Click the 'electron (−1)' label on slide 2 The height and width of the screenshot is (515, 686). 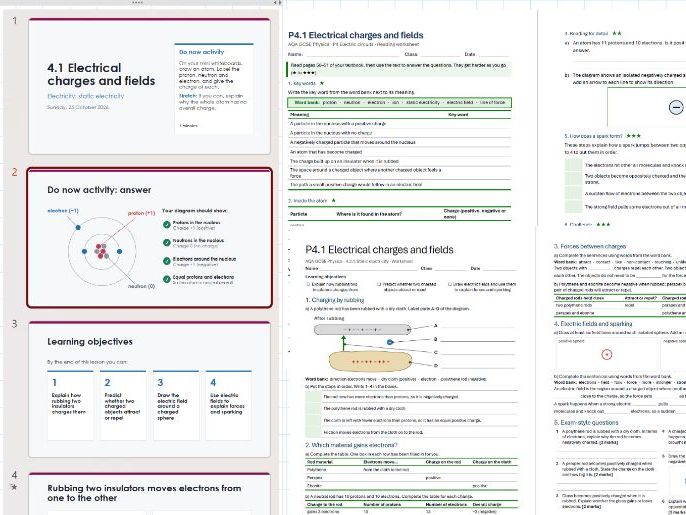point(63,210)
